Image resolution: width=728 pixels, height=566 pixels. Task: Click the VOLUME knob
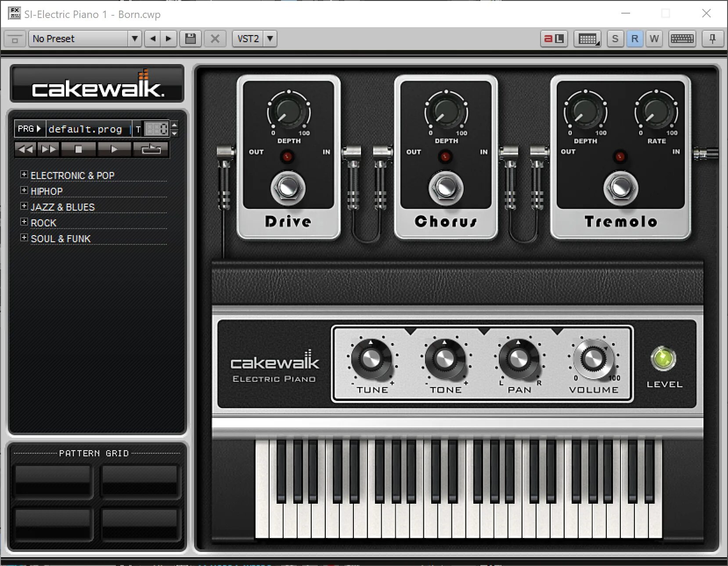pos(593,359)
